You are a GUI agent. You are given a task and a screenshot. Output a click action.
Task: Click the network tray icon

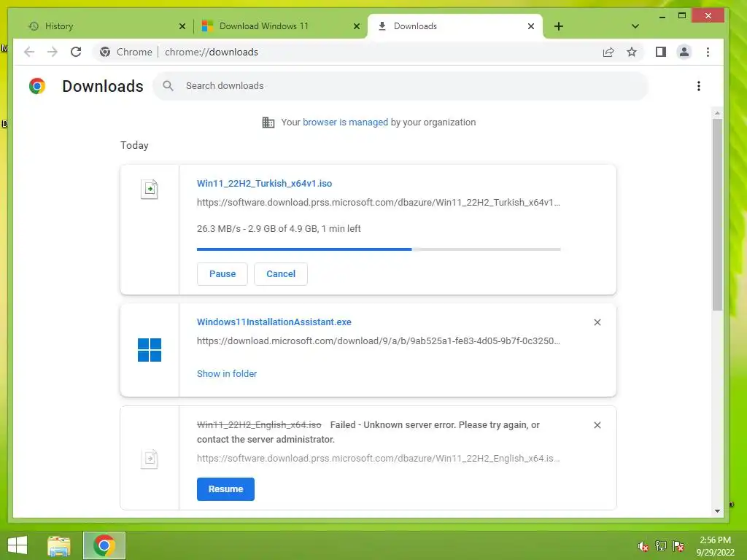(661, 546)
